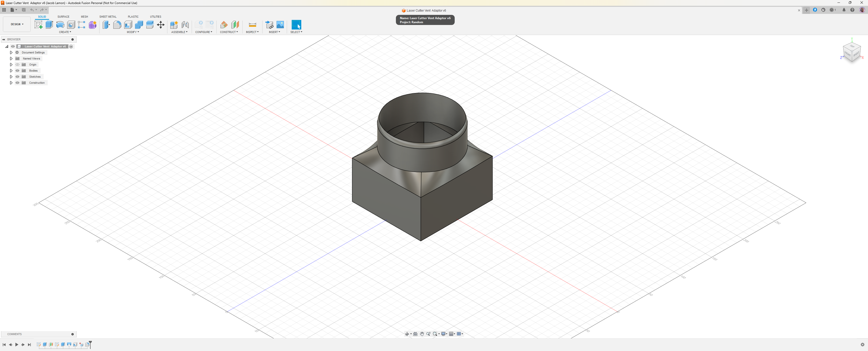Collapse the BROWSER panel with minus button
The width and height of the screenshot is (868, 351).
click(x=72, y=39)
